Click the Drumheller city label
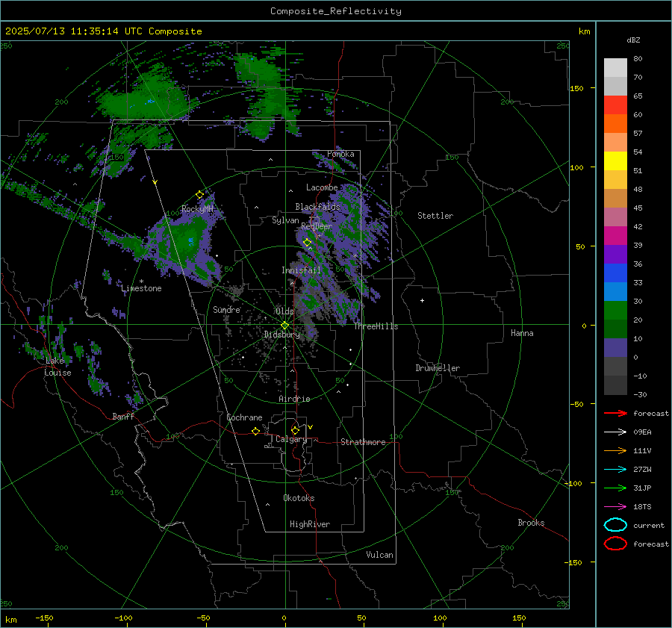This screenshot has width=672, height=628. pyautogui.click(x=438, y=368)
